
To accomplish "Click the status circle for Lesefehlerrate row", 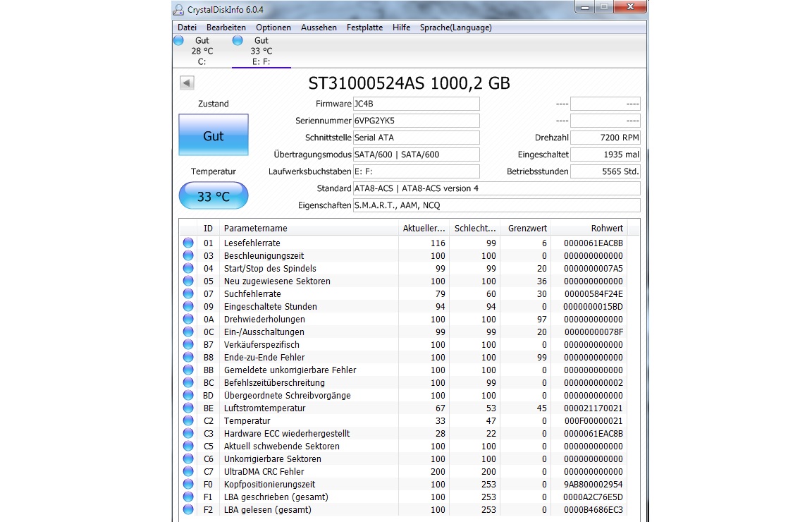I will (x=188, y=243).
